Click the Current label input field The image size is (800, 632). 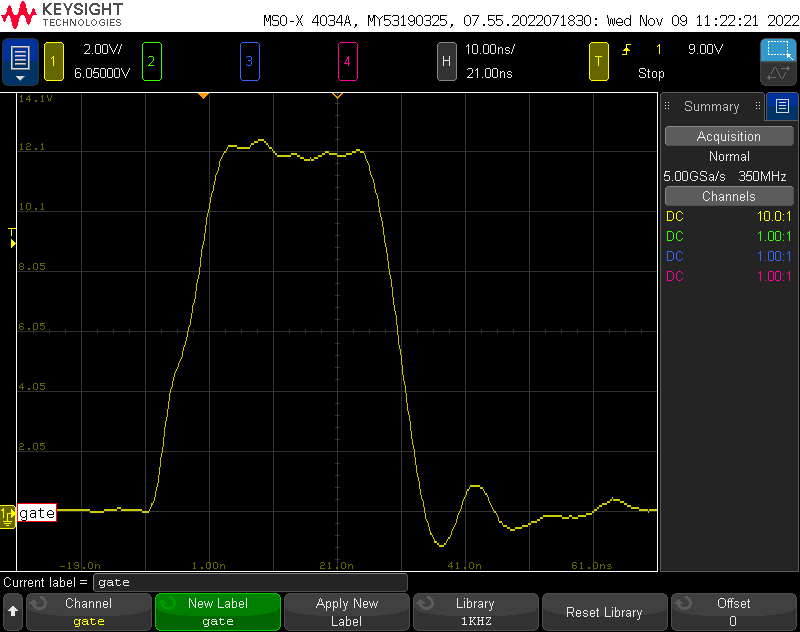coord(250,582)
